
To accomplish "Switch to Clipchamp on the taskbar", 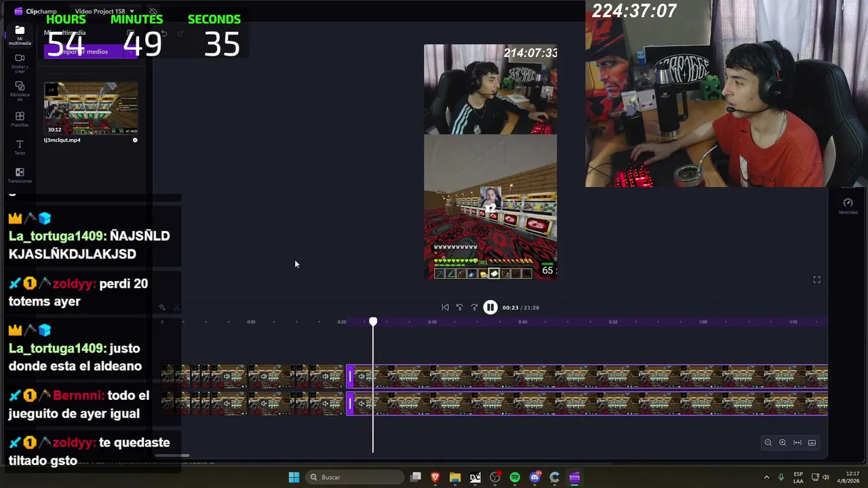I will [x=574, y=477].
